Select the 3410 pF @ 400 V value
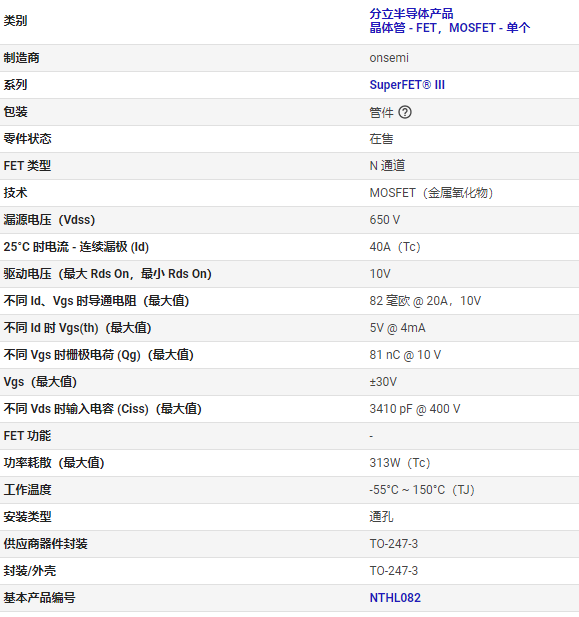The height and width of the screenshot is (617, 579). 414,408
